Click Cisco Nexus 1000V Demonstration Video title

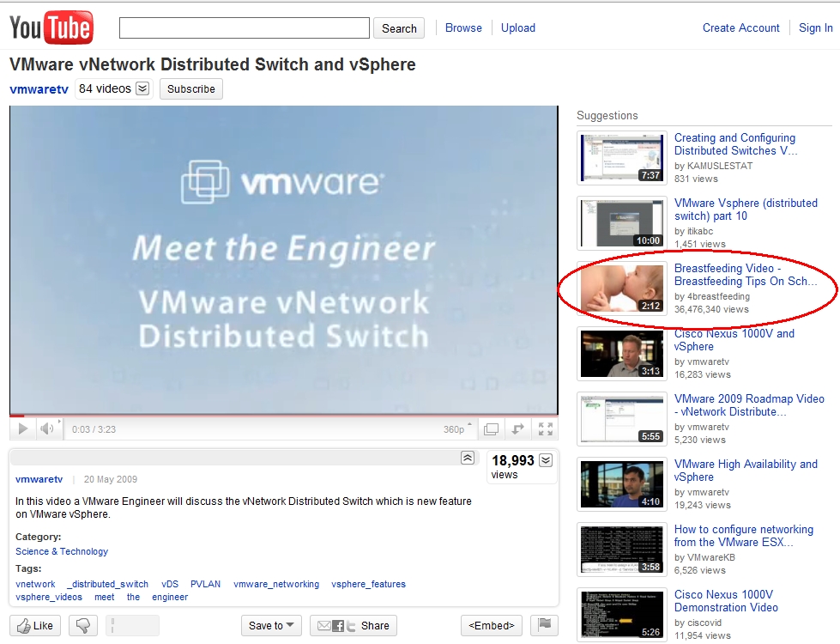[x=726, y=601]
